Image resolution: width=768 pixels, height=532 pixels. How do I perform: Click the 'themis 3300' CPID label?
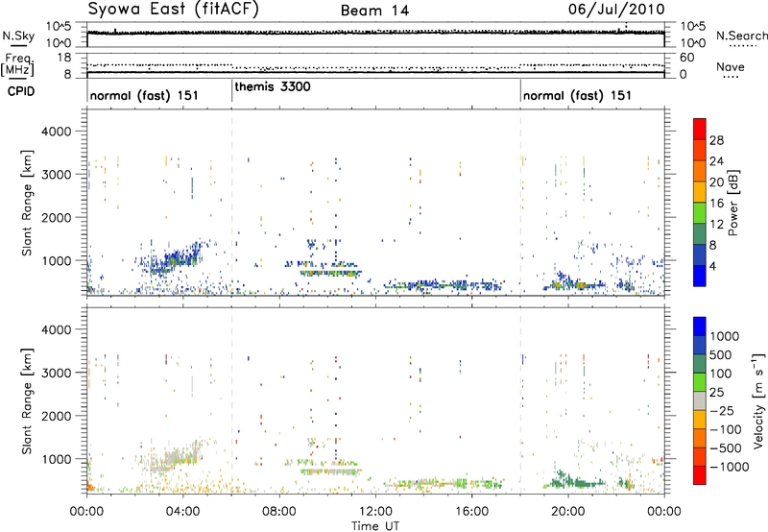pyautogui.click(x=273, y=87)
